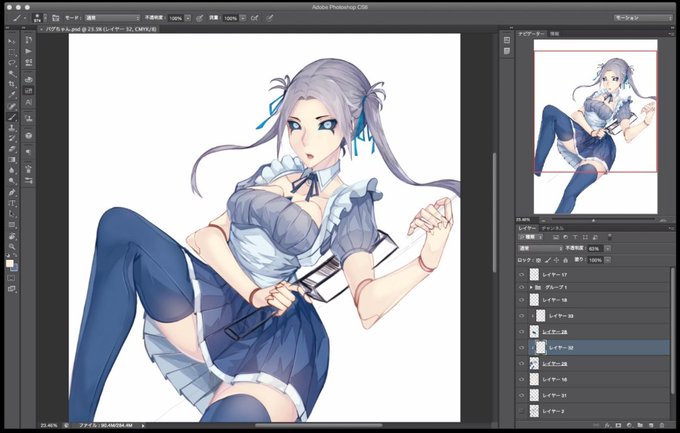Toggle lock image pixels brush icon

[547, 260]
